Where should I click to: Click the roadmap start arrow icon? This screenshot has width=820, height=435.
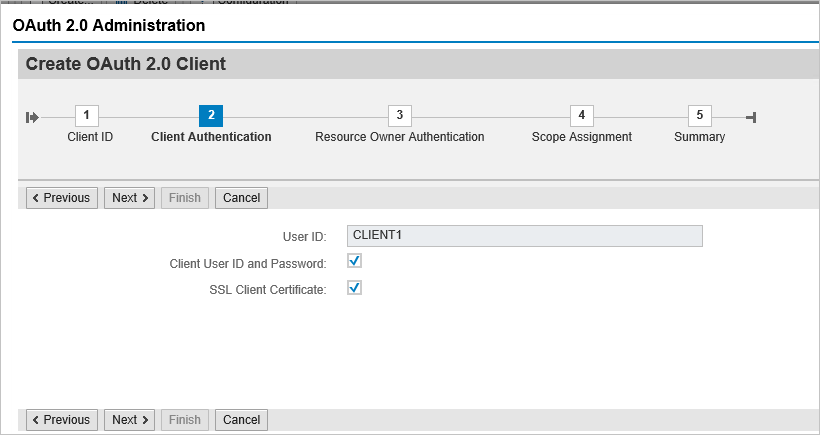[32, 117]
